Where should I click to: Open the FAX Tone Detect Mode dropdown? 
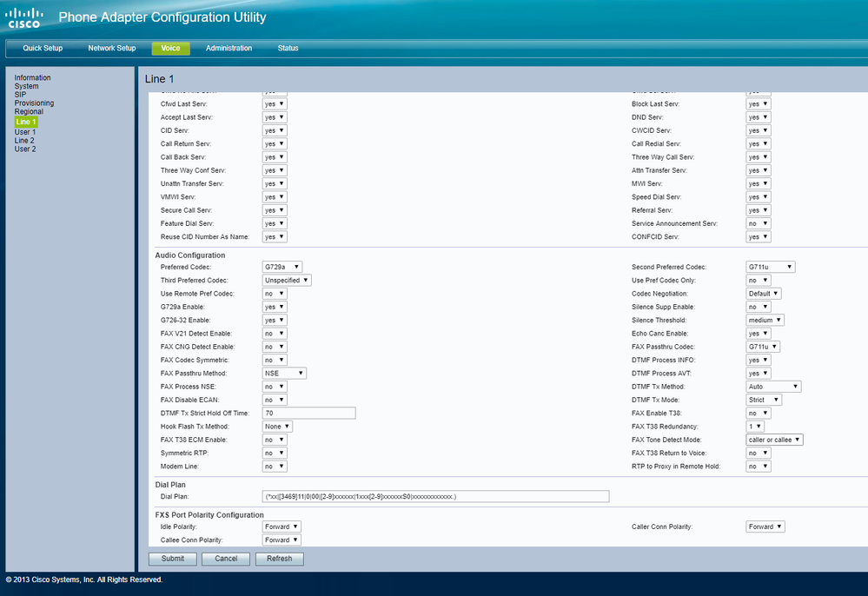coord(774,440)
